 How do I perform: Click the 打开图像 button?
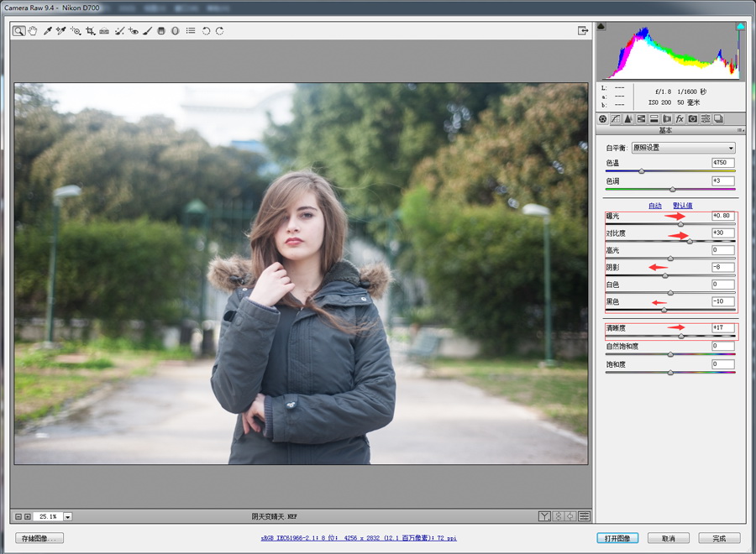click(617, 538)
